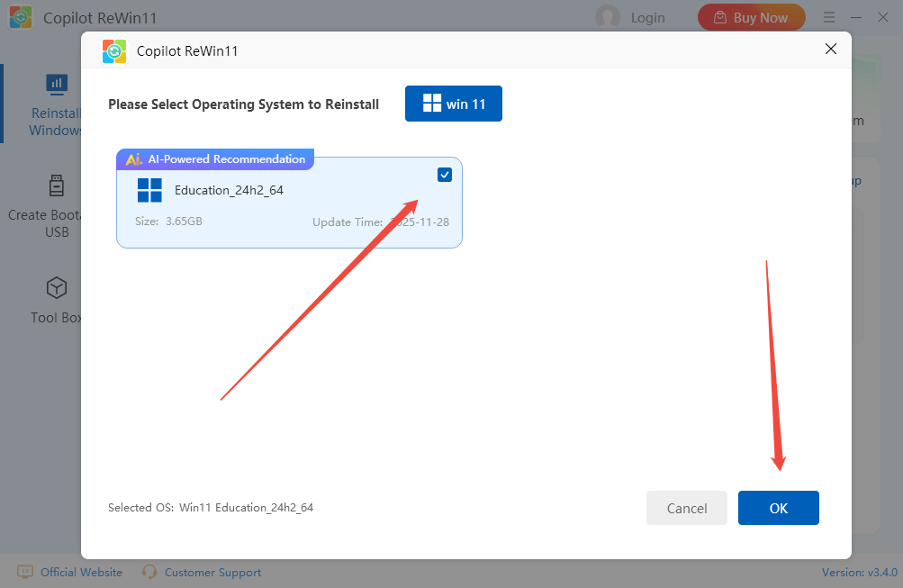The height and width of the screenshot is (588, 903).
Task: Click the Login avatar icon
Action: (608, 17)
